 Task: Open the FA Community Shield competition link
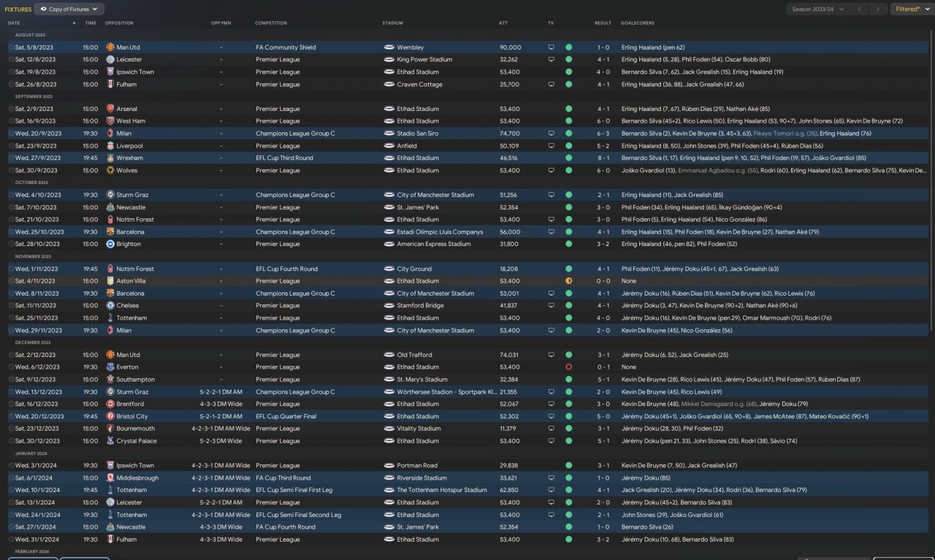pos(286,47)
